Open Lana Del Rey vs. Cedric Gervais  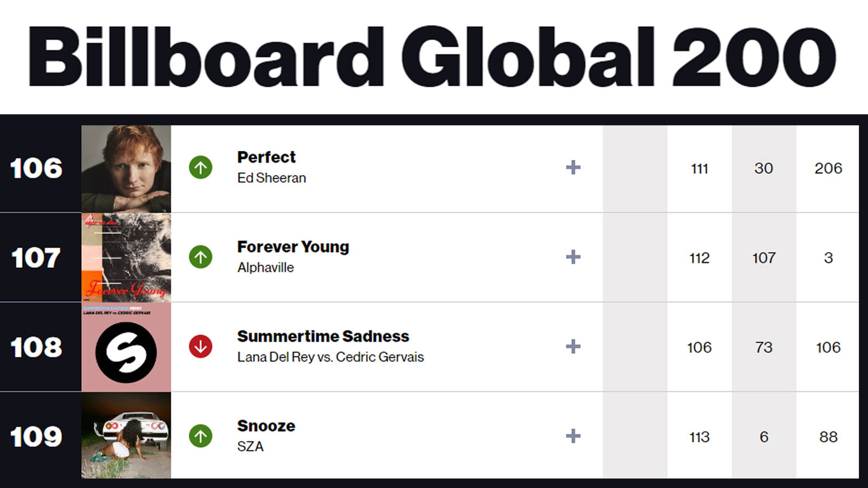click(330, 357)
